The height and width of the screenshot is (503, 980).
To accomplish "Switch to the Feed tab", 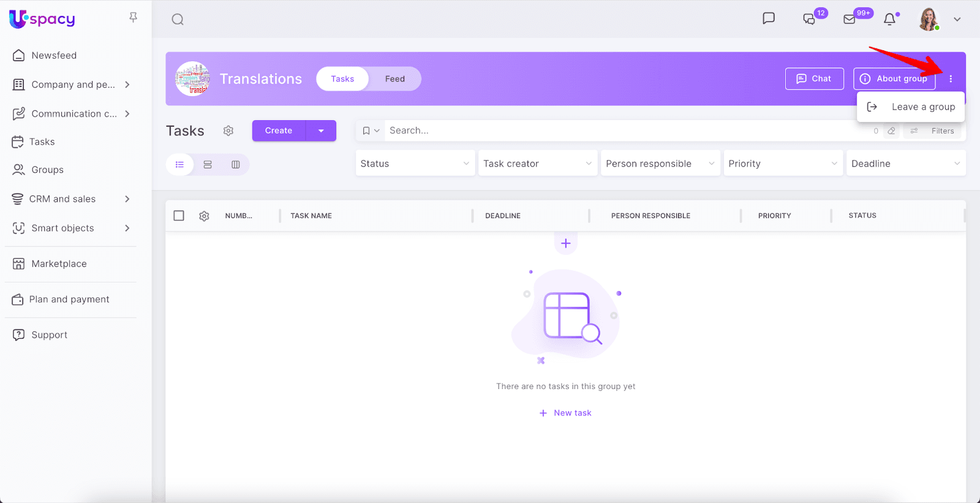I will [394, 79].
